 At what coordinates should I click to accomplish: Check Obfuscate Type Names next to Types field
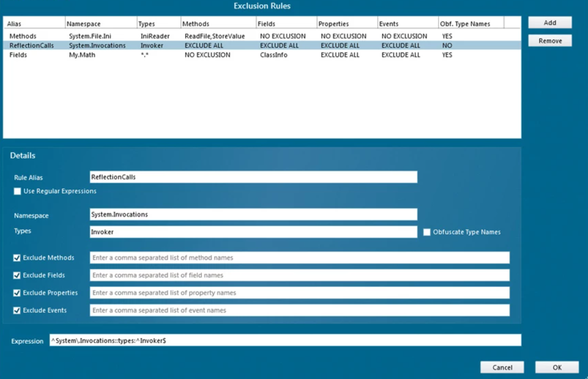[428, 232]
